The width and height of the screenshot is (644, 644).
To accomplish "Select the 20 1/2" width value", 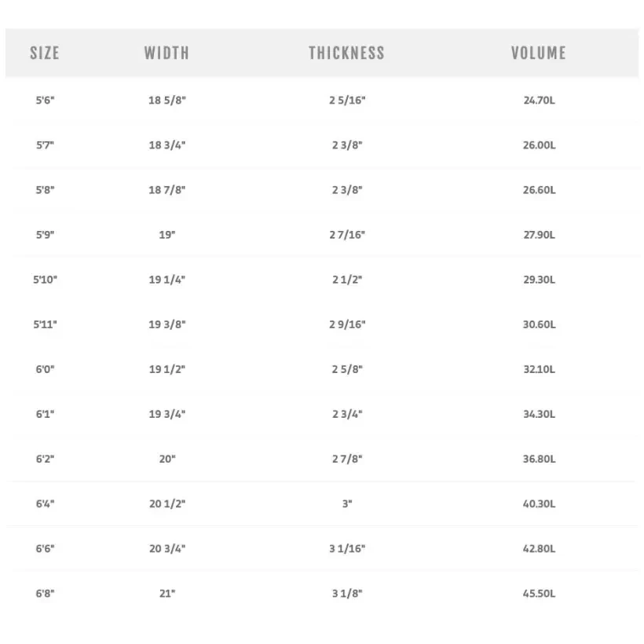I will coord(167,503).
